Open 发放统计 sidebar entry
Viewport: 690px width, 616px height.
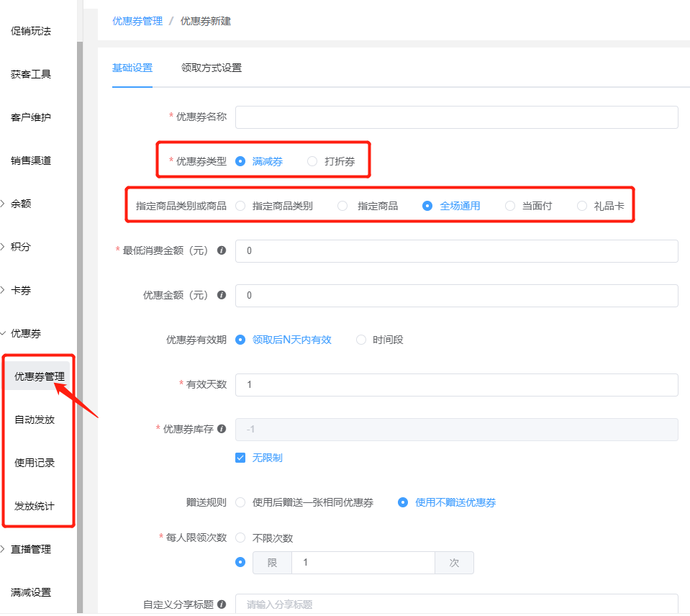coord(35,506)
